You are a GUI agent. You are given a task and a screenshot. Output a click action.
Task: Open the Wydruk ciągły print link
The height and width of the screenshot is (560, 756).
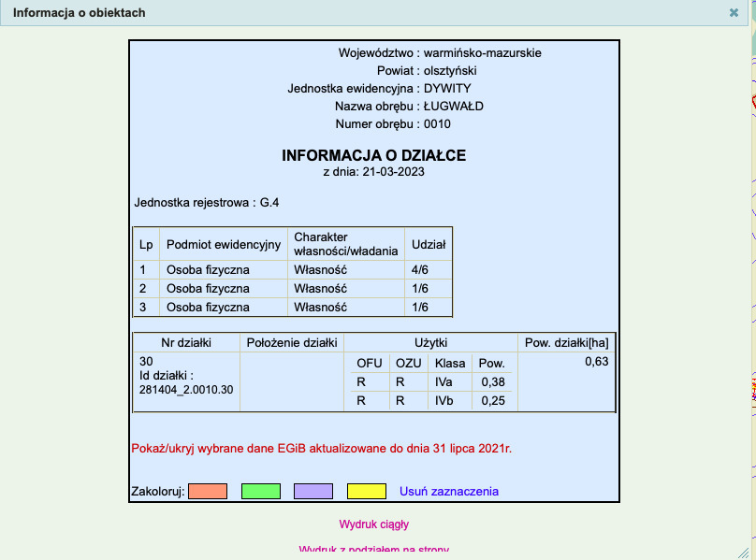373,524
